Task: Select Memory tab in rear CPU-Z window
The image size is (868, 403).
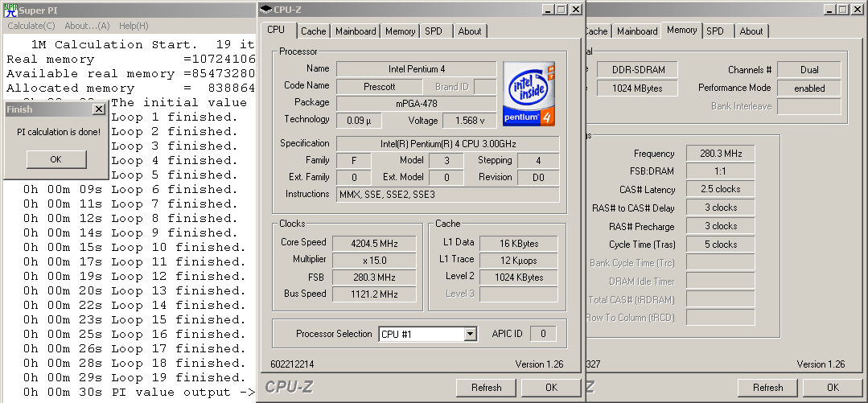Action: pyautogui.click(x=682, y=30)
